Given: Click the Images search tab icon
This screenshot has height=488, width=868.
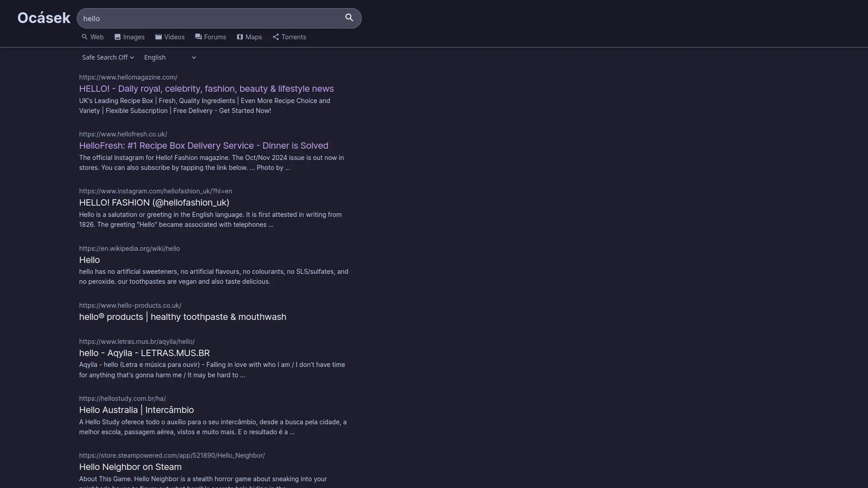Looking at the screenshot, I should point(118,37).
